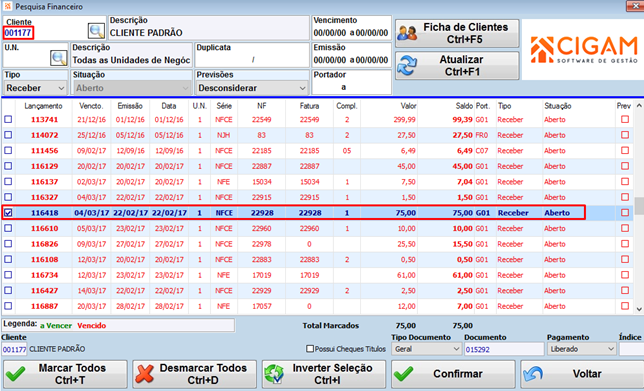
Task: Open the Tipo Documento dropdown showing Geral
Action: (x=426, y=349)
